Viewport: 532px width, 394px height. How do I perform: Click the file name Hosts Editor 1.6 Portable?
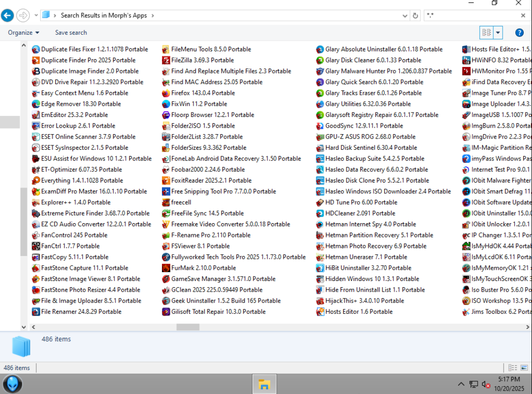pyautogui.click(x=359, y=312)
